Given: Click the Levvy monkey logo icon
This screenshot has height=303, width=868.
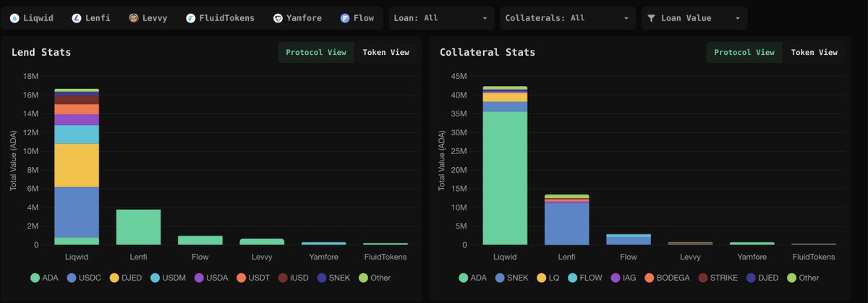Looking at the screenshot, I should (134, 18).
